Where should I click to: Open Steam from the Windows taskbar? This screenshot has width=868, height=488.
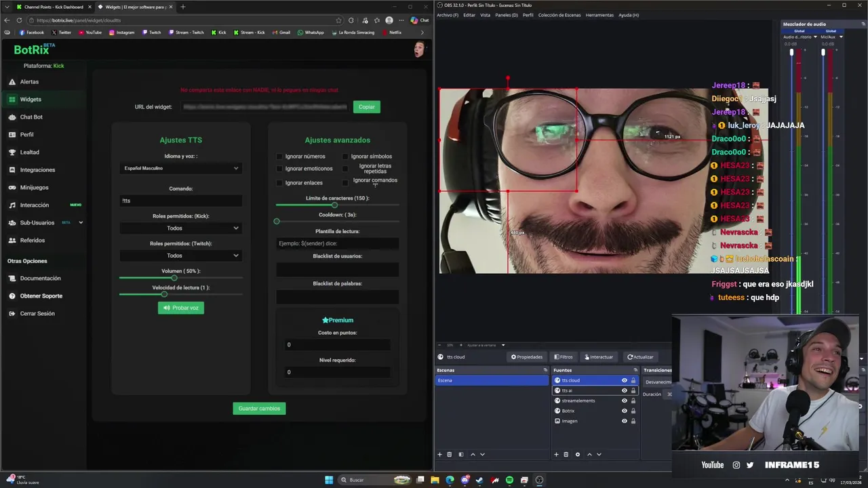point(479,480)
